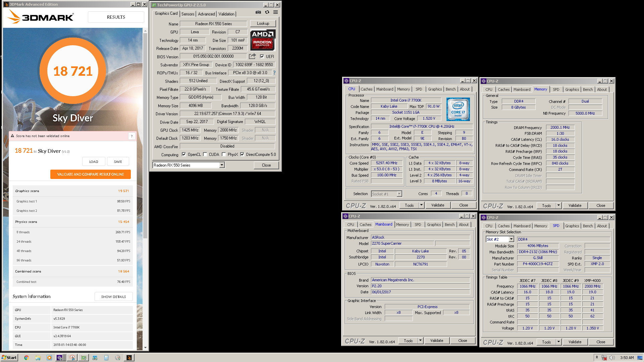Switch to the Sensors tab in GPU-Z

(x=188, y=14)
